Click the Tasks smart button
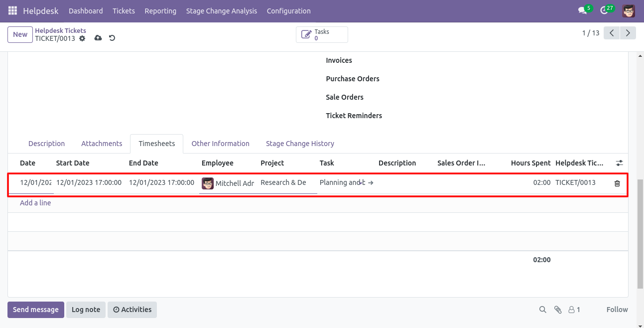Viewport: 644px width, 328px height. coord(322,34)
